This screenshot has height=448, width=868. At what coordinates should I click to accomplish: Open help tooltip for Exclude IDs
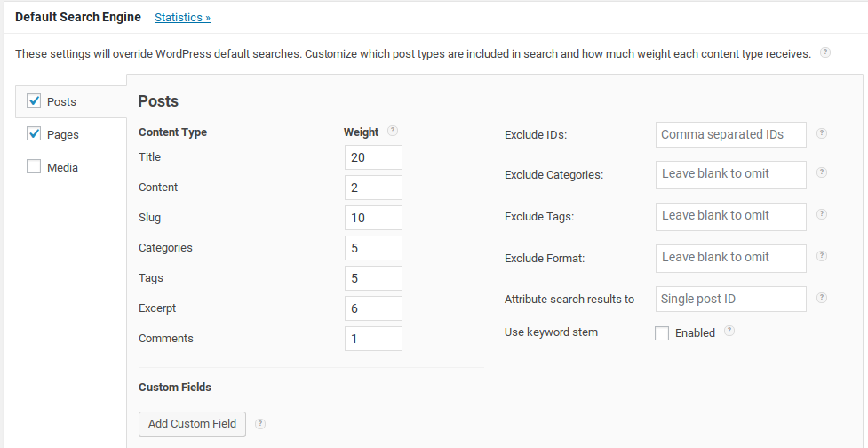pos(822,133)
